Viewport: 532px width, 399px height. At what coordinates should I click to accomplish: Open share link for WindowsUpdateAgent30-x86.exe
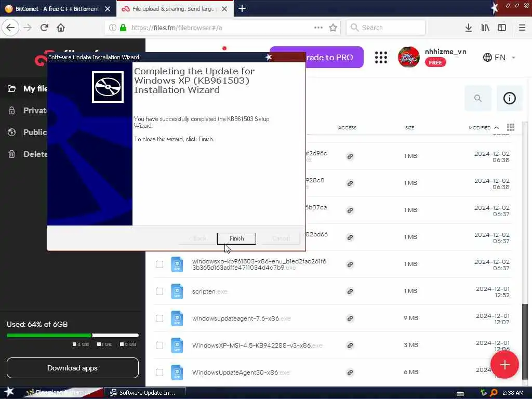pos(350,372)
